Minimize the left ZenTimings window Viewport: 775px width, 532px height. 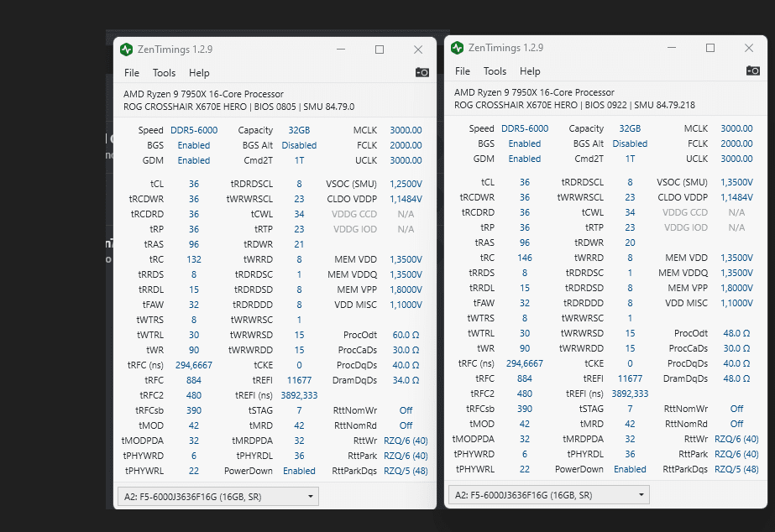tap(341, 50)
